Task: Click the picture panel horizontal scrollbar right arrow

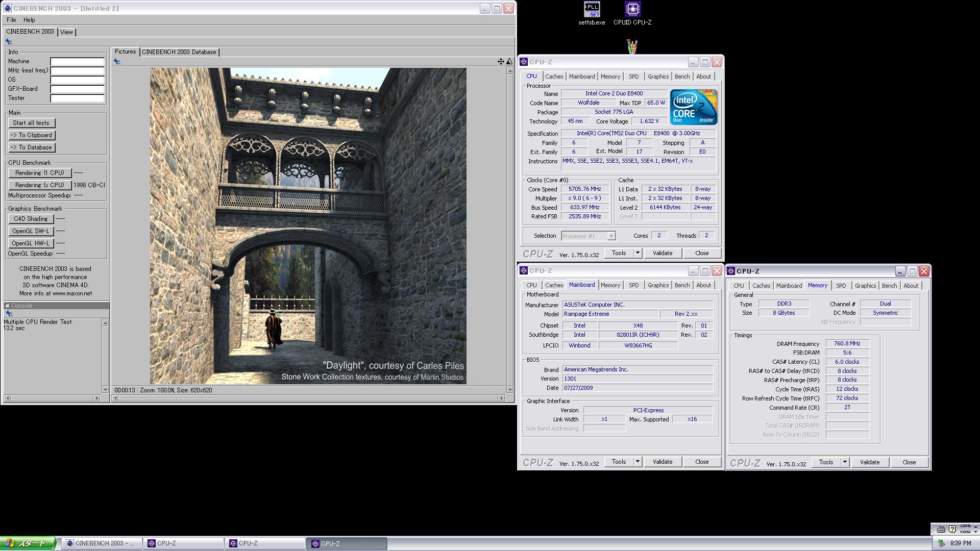Action: coord(501,398)
